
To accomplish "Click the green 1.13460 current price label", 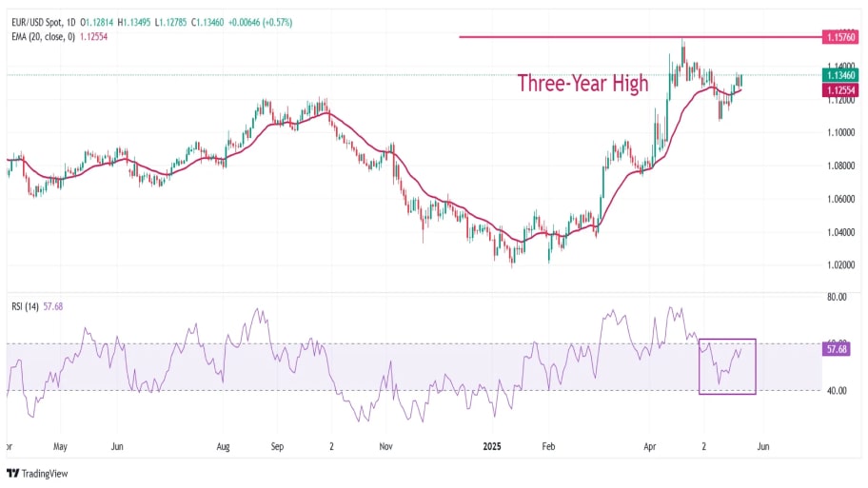I will pos(840,75).
